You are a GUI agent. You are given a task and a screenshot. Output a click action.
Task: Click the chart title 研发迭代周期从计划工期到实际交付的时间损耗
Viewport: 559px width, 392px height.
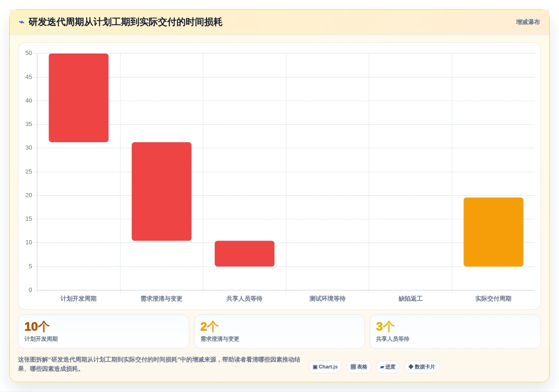(125, 22)
